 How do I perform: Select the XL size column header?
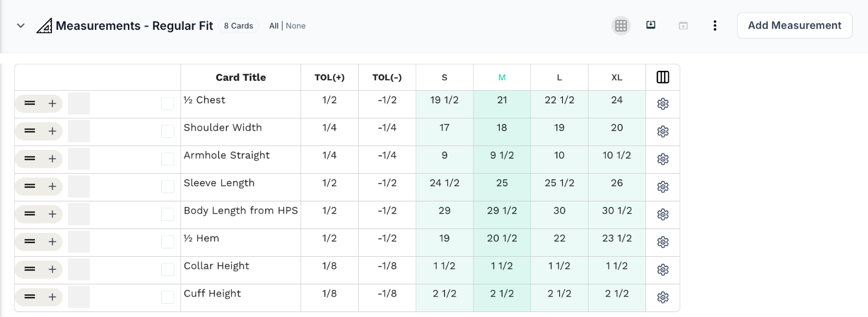pyautogui.click(x=617, y=77)
